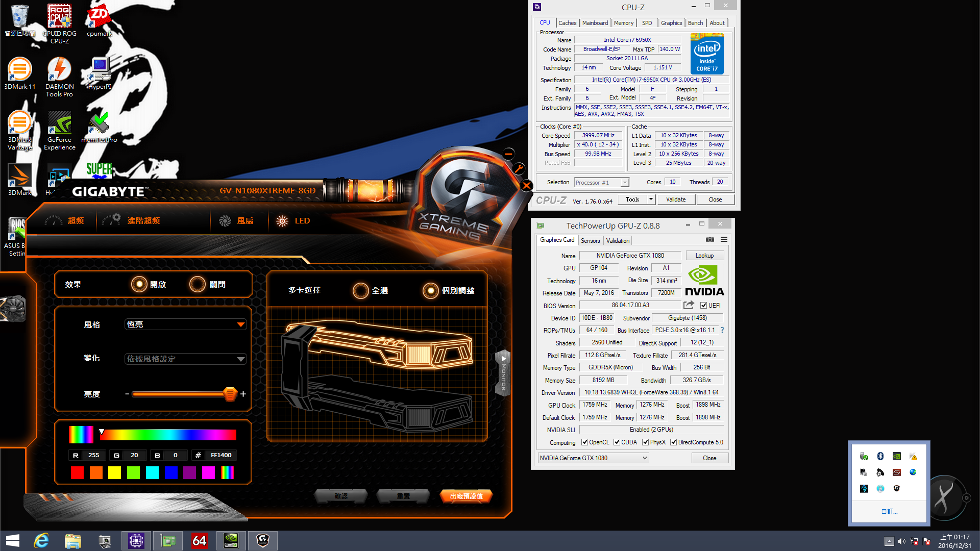Launch DAEMON Tools Pro shortcut
980x551 pixels.
pos(59,77)
